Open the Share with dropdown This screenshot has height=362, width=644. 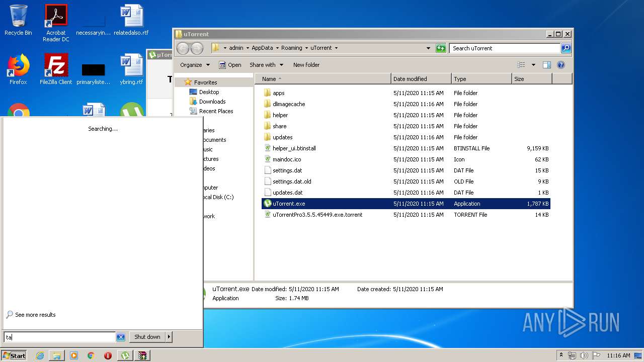267,65
